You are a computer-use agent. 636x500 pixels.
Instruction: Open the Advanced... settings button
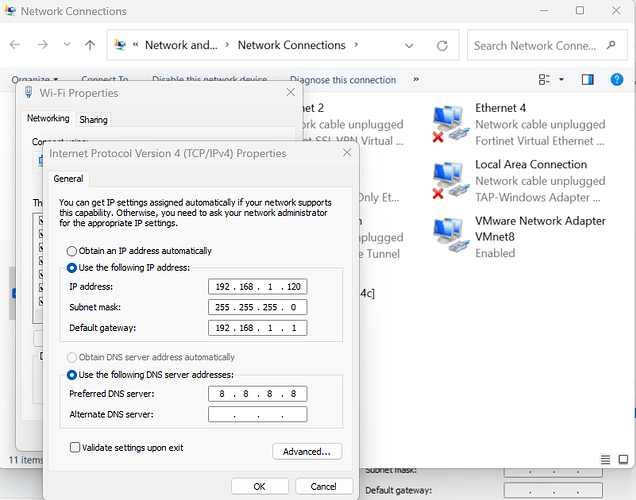tap(307, 451)
